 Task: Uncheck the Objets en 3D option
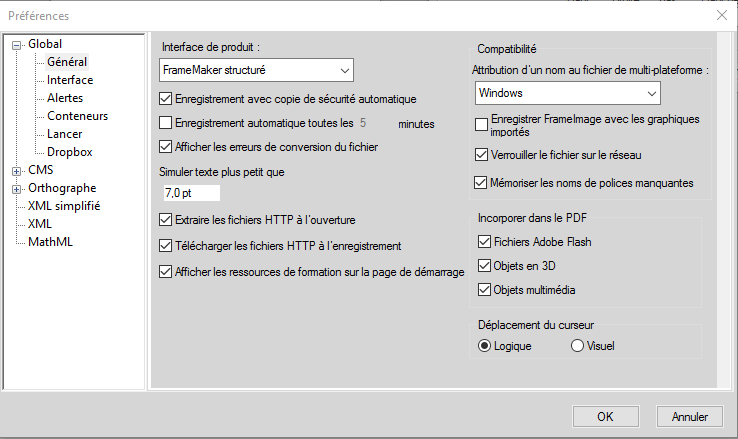point(486,266)
